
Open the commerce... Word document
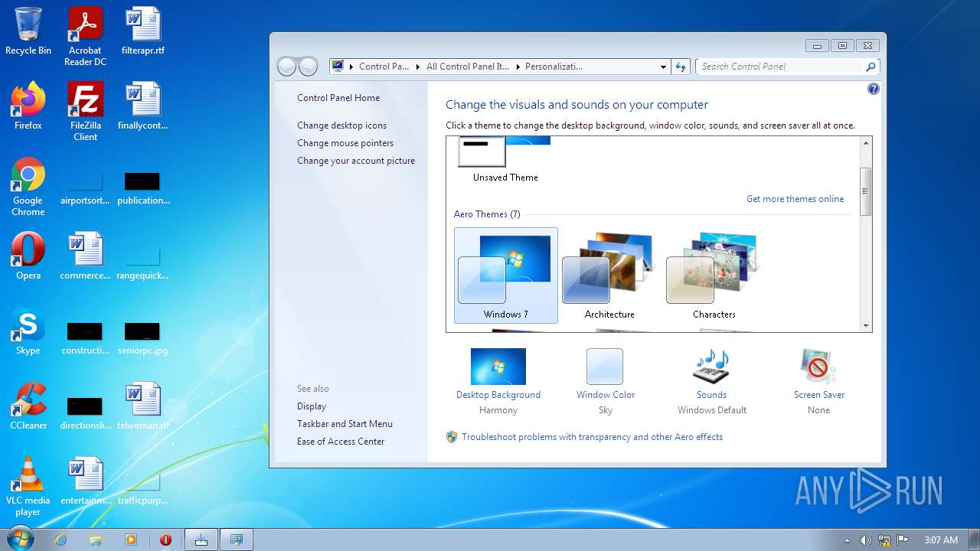click(x=86, y=256)
